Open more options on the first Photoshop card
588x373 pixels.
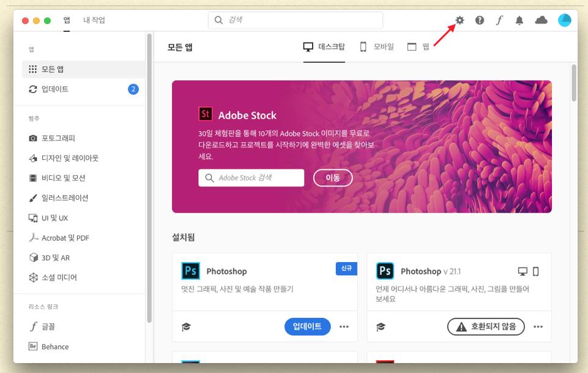coord(344,327)
